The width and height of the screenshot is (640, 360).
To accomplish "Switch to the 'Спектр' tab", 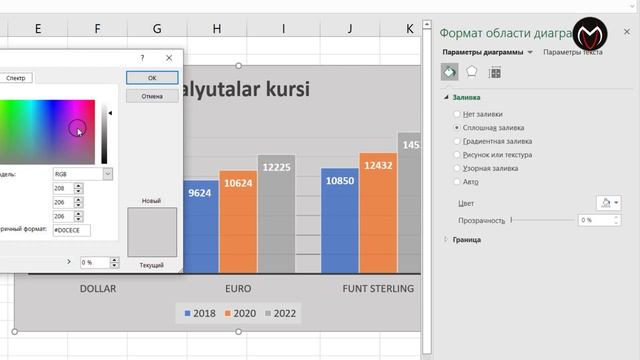I will (x=16, y=78).
